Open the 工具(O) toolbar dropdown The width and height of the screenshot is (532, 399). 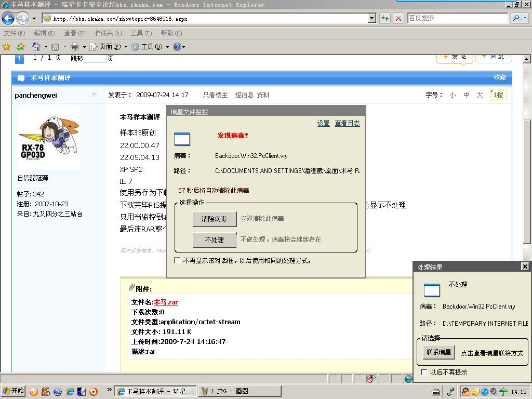150,47
